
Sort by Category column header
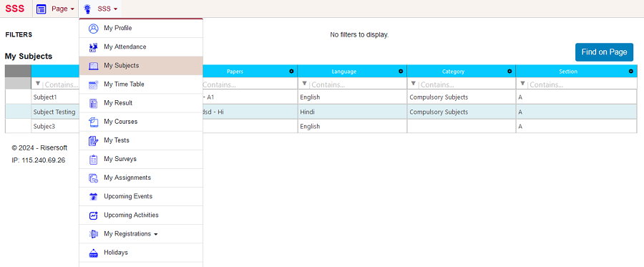click(454, 72)
